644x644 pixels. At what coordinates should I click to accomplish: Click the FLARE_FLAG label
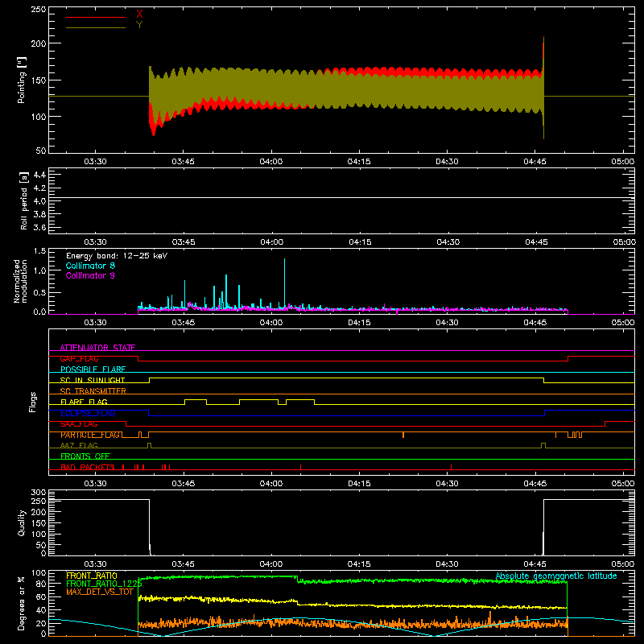coord(84,402)
